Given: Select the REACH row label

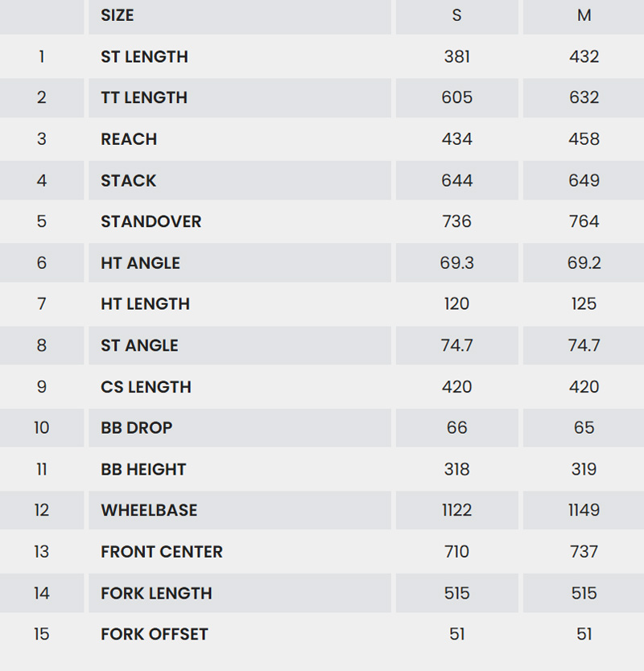Looking at the screenshot, I should (x=129, y=139).
